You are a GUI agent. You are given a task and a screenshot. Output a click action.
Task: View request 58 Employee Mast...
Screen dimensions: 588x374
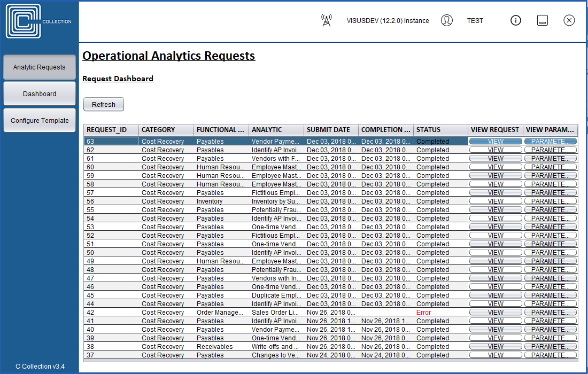pyautogui.click(x=496, y=184)
